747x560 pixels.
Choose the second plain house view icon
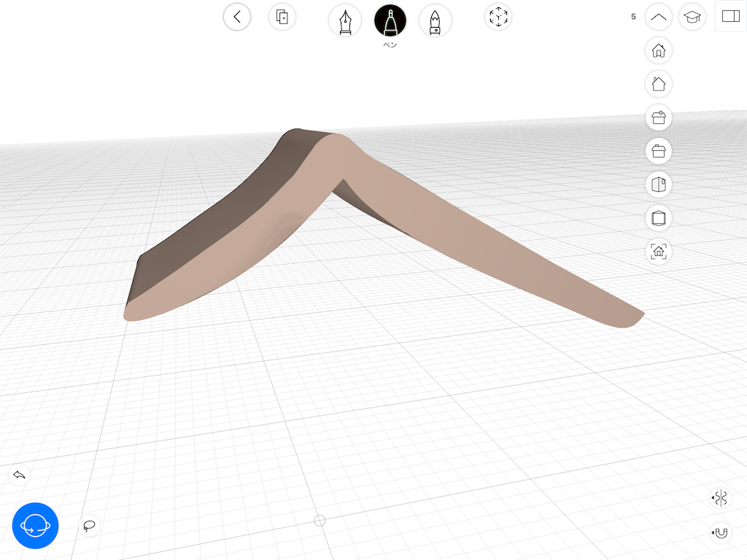click(x=659, y=85)
